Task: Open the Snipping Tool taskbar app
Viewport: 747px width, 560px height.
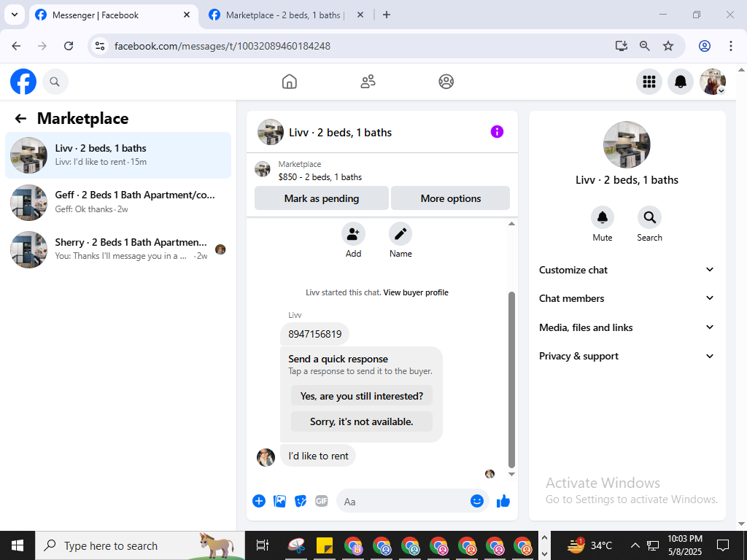Action: pyautogui.click(x=296, y=545)
